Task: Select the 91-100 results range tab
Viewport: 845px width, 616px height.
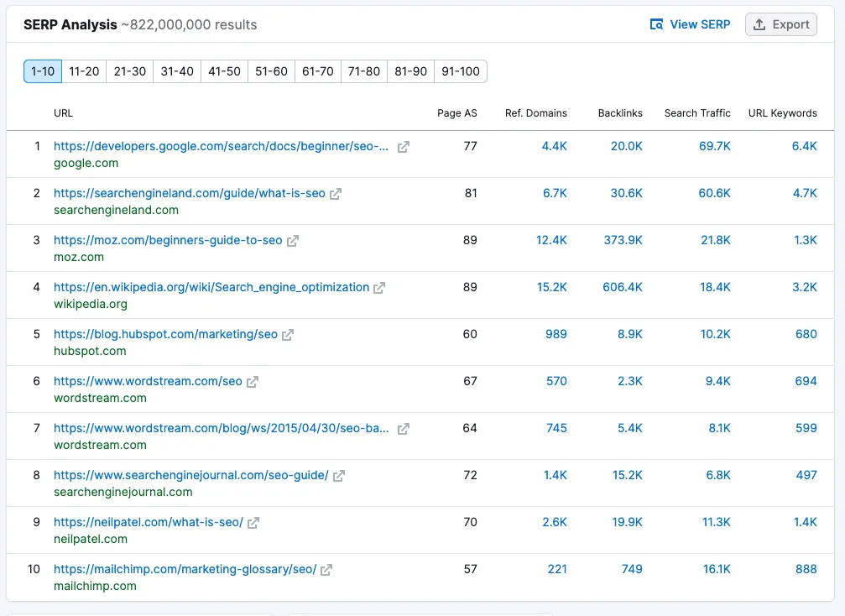Action: point(460,71)
